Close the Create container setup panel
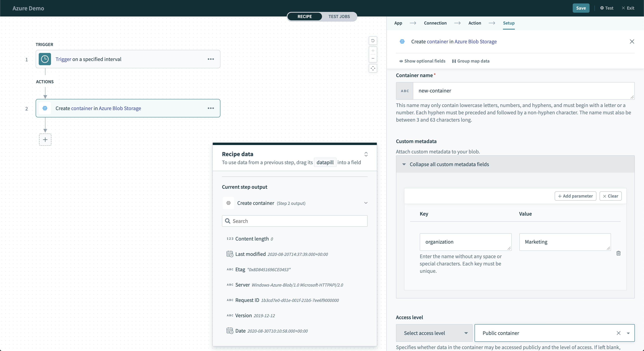This screenshot has width=644, height=351. pyautogui.click(x=632, y=41)
